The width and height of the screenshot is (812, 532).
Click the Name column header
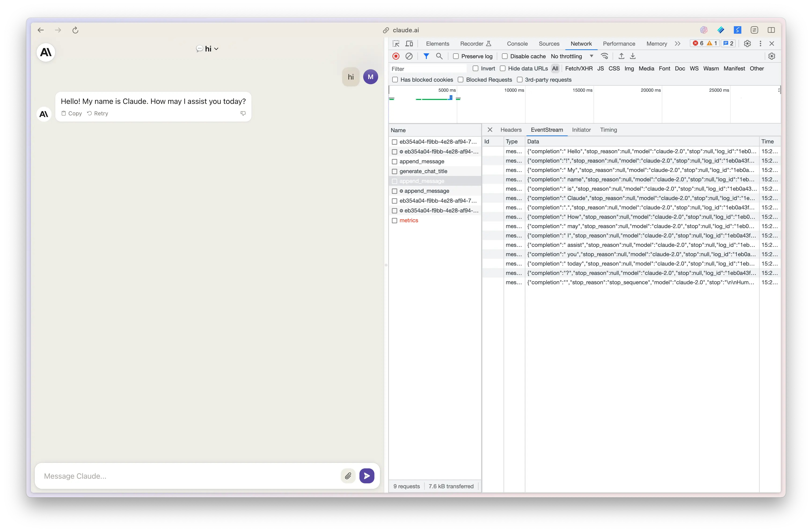435,130
